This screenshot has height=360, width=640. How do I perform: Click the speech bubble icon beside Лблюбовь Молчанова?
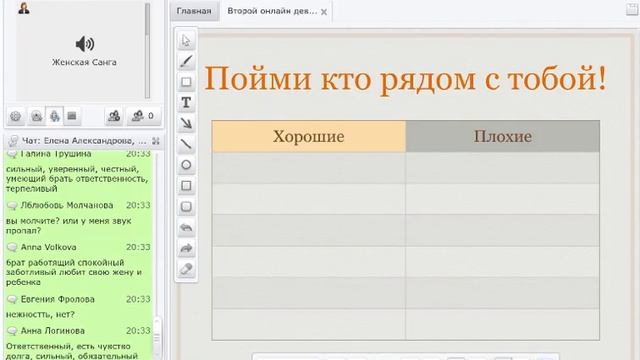[12, 205]
